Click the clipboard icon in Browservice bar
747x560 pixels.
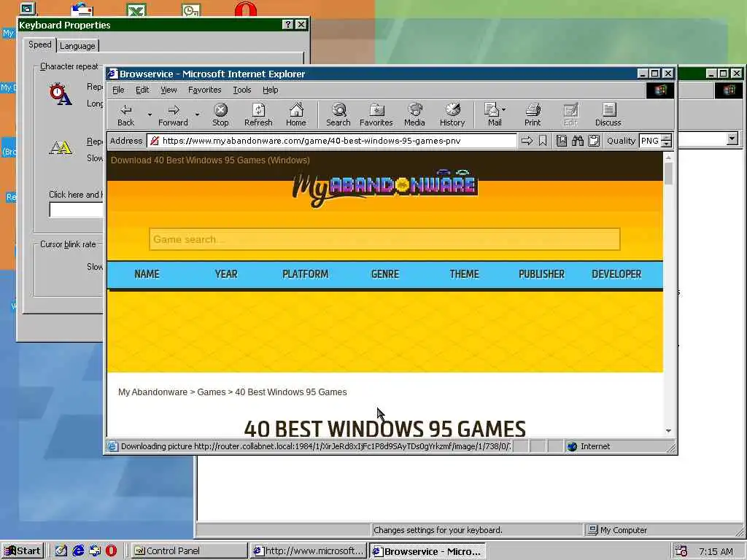pos(594,141)
